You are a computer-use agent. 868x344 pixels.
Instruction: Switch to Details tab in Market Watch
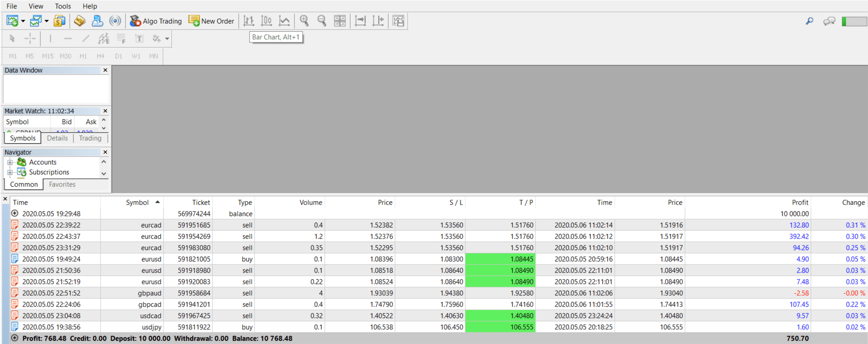click(x=58, y=138)
